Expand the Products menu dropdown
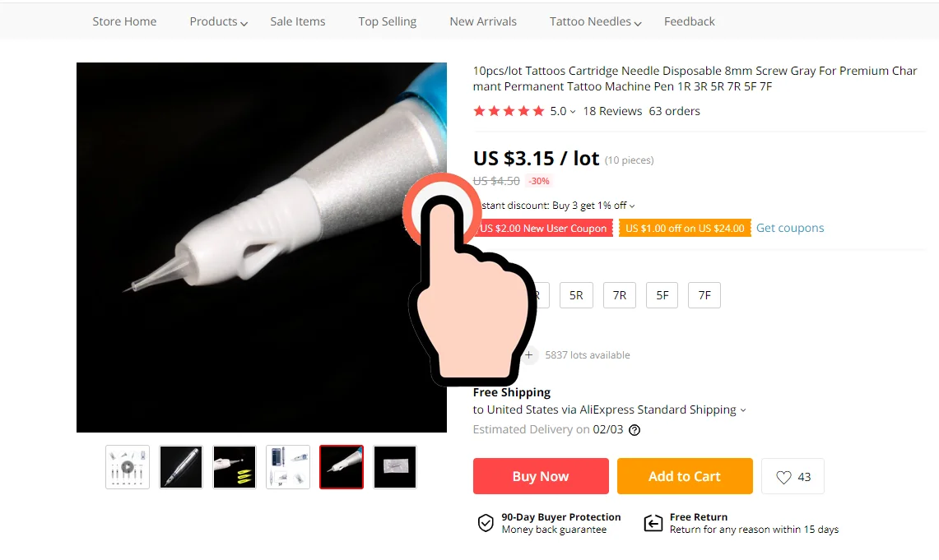Viewport: 939px width, 560px height. (244, 23)
